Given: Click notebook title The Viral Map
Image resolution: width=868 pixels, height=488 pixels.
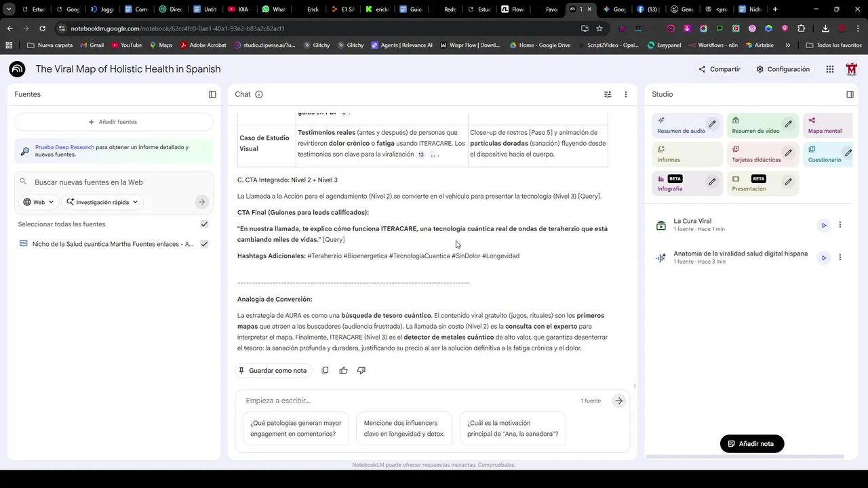Looking at the screenshot, I should click(128, 69).
